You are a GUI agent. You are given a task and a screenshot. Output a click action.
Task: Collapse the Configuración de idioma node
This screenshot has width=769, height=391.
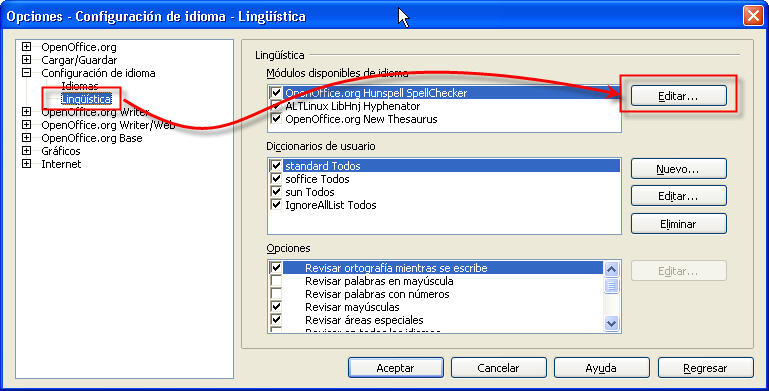26,73
